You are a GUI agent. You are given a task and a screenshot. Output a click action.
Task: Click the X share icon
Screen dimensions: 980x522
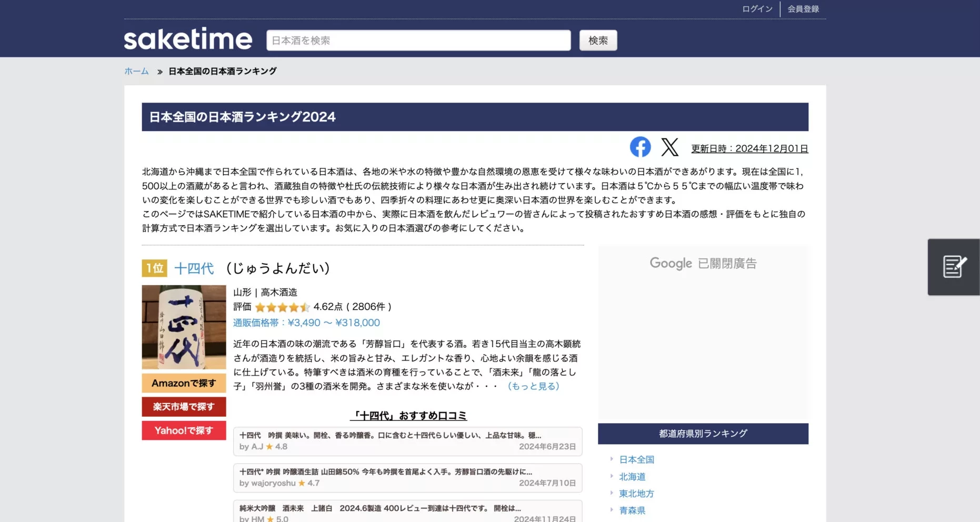pos(669,147)
